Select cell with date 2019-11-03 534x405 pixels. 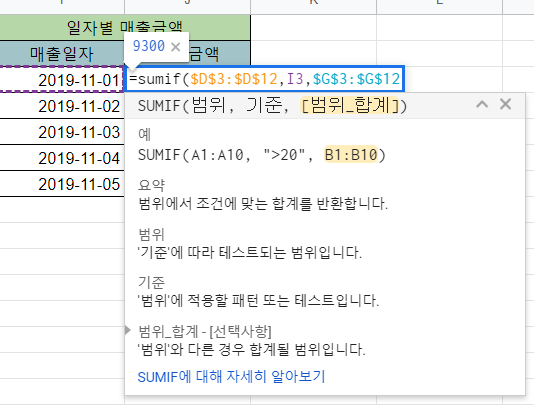pyautogui.click(x=61, y=132)
